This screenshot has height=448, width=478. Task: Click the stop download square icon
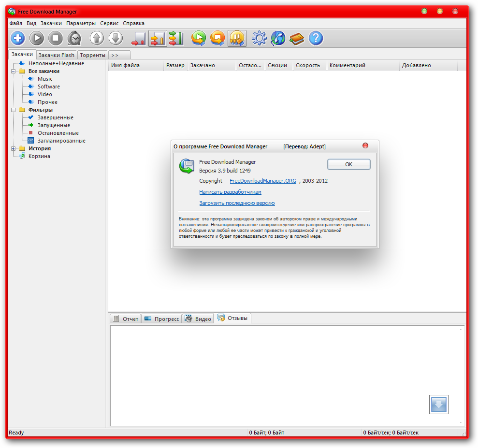click(56, 38)
